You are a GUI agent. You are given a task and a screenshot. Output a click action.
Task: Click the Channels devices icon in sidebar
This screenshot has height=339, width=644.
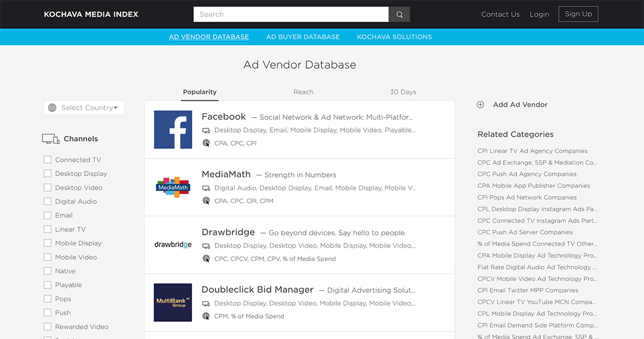pos(50,139)
